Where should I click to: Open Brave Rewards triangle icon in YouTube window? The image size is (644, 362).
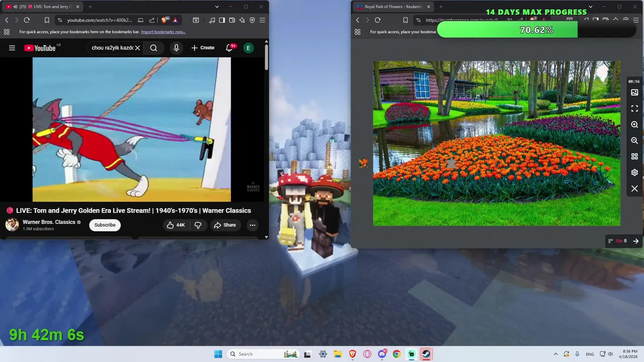pyautogui.click(x=175, y=20)
